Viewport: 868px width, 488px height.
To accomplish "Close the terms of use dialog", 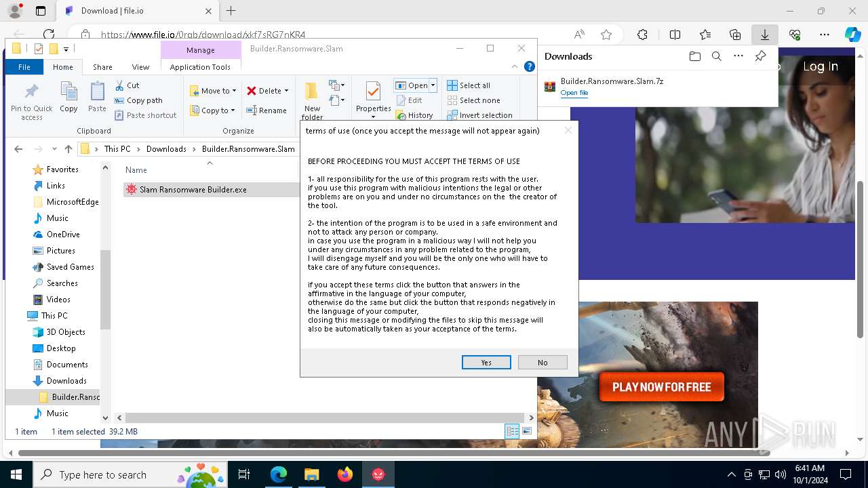I will [568, 130].
